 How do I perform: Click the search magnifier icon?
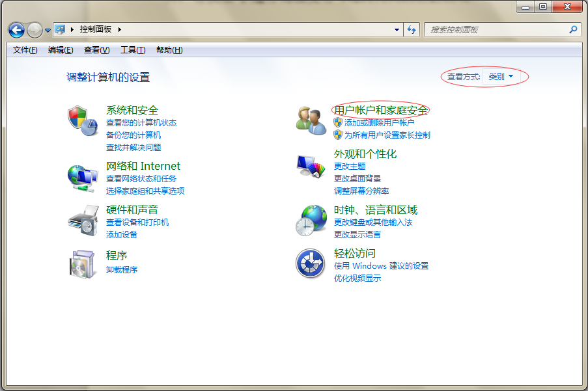point(573,29)
